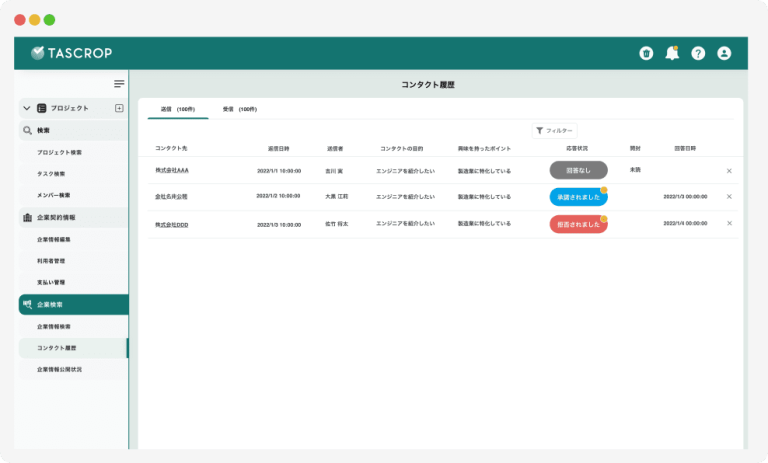The height and width of the screenshot is (463, 768).
Task: Open the フィルター filter button
Action: tap(554, 130)
